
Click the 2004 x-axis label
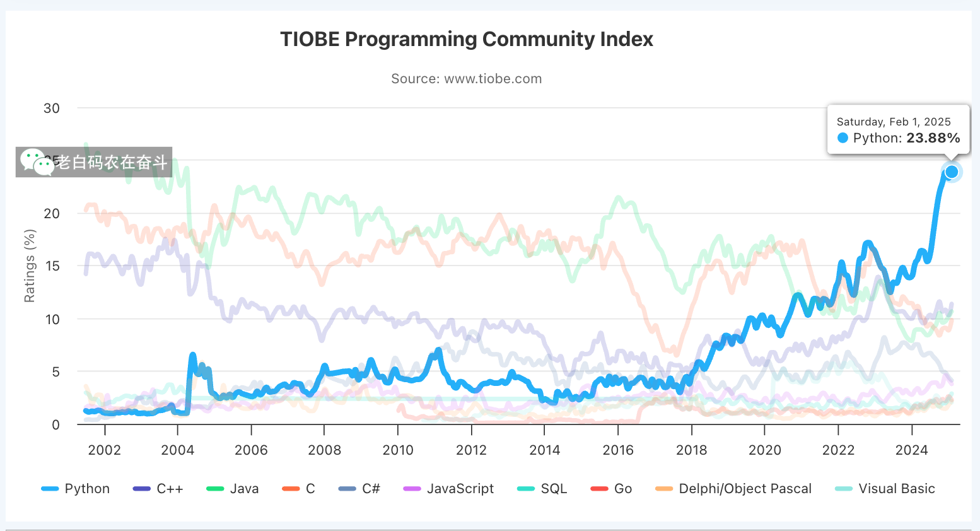coord(178,450)
